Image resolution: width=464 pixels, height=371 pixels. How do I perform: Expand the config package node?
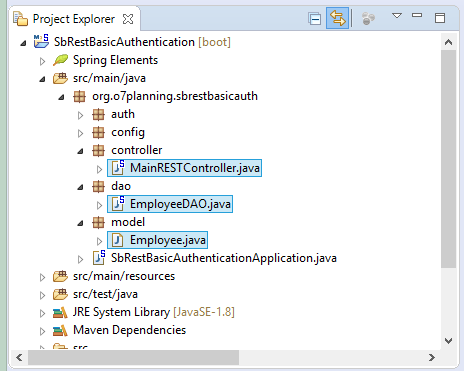pyautogui.click(x=80, y=133)
